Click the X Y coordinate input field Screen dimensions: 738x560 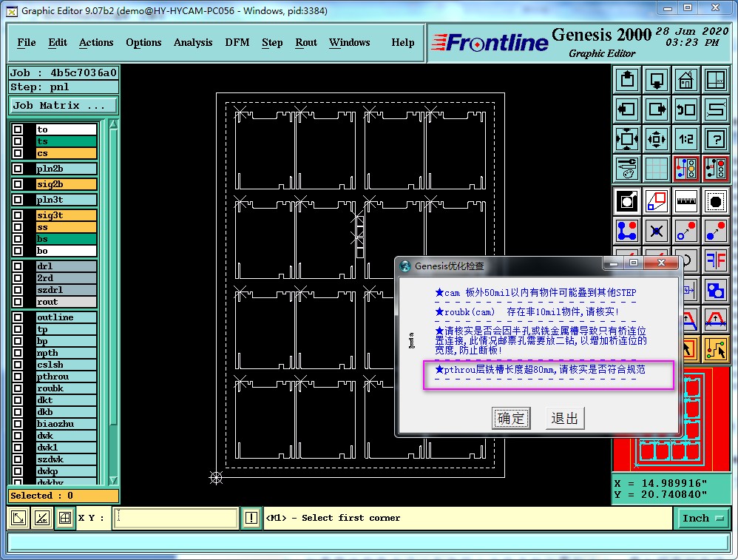coord(175,518)
